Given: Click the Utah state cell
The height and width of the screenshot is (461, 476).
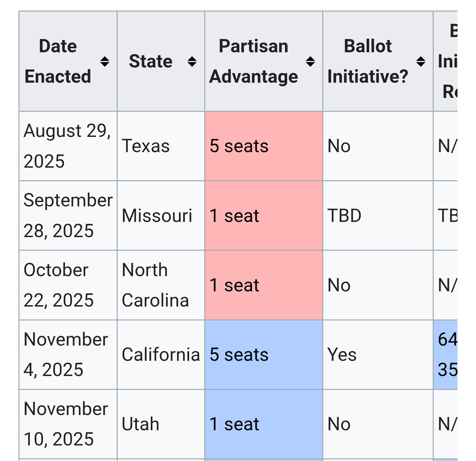Looking at the screenshot, I should click(x=140, y=424).
